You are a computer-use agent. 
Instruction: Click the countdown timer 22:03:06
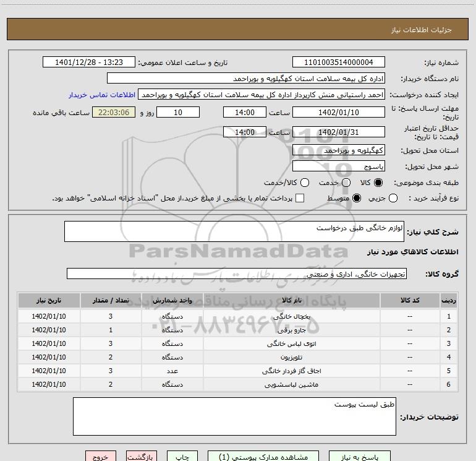pyautogui.click(x=114, y=112)
